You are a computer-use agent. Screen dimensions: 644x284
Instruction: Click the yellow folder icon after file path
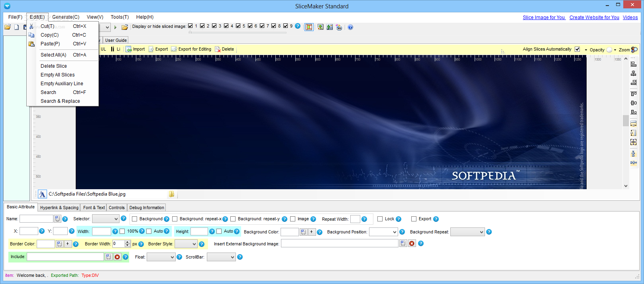point(172,194)
